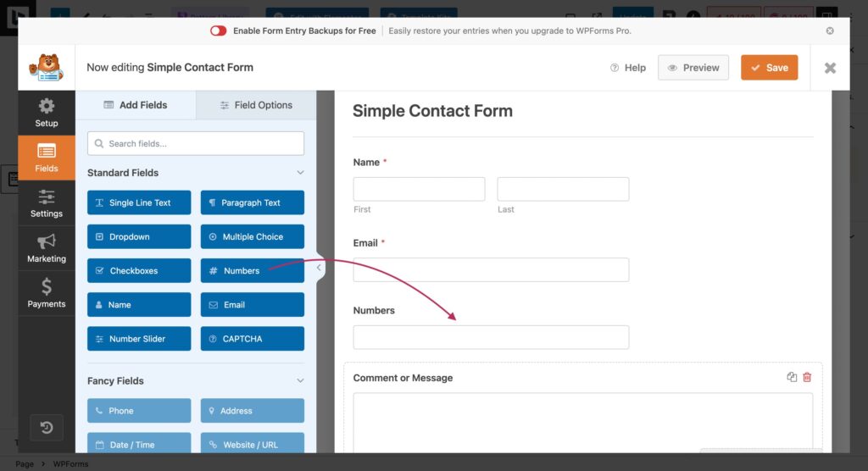Dismiss the entry backups banner
868x471 pixels.
(x=830, y=31)
